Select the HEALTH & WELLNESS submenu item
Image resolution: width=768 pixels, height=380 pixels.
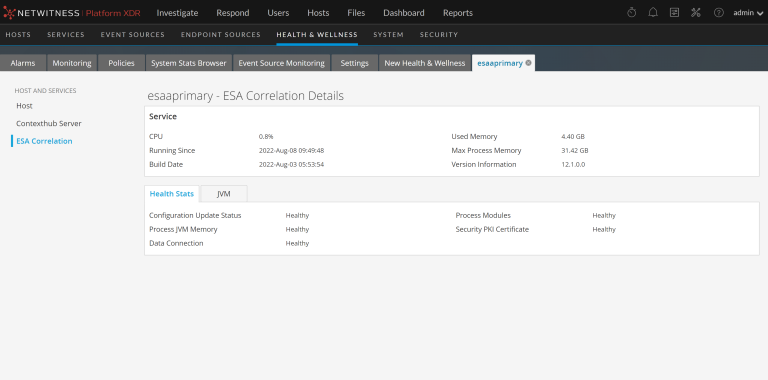(x=317, y=35)
